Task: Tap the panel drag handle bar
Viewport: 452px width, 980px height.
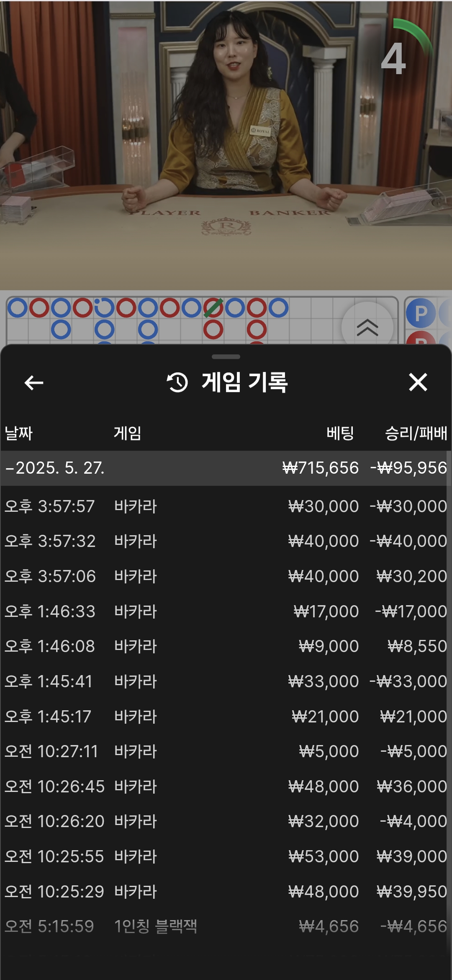Action: [226, 357]
